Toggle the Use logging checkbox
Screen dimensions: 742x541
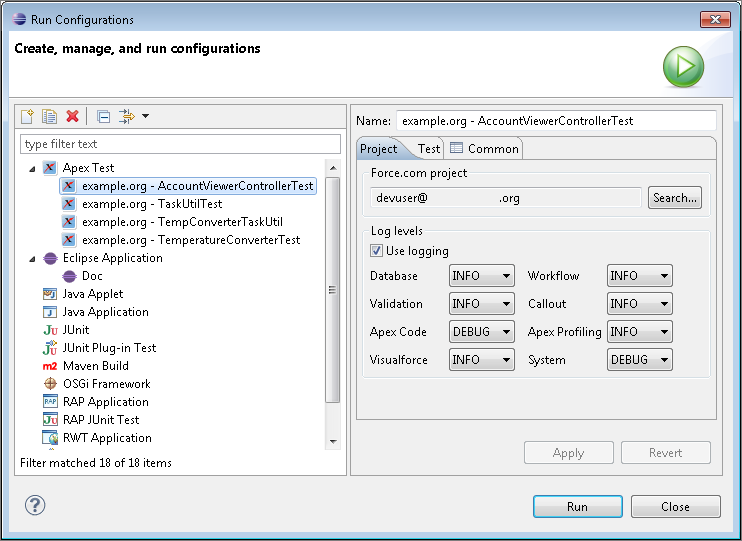pyautogui.click(x=377, y=251)
